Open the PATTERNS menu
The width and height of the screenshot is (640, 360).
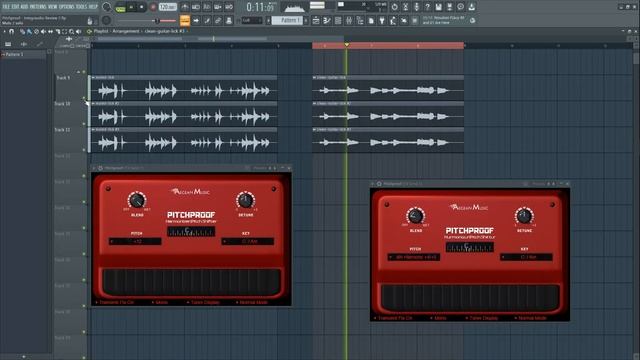[x=38, y=7]
